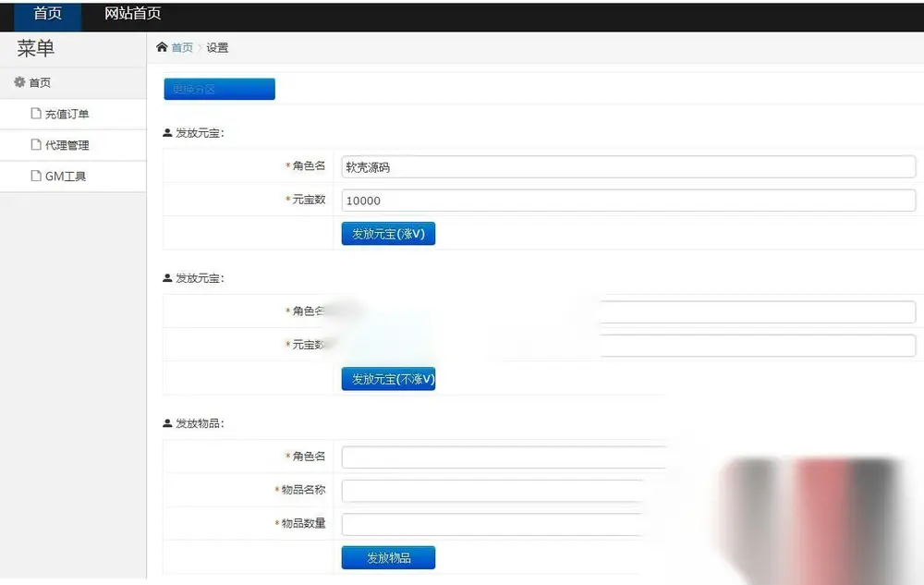Screen dimensions: 924x585
Task: Focus the 元宝数 field containing 10000
Action: [628, 201]
